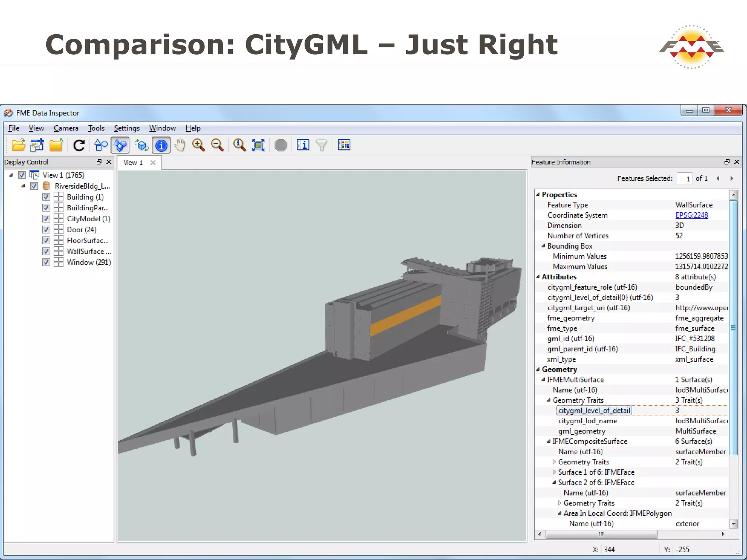Open the EPSG:2248 coordinate system link
This screenshot has width=747, height=560.
pyautogui.click(x=692, y=215)
